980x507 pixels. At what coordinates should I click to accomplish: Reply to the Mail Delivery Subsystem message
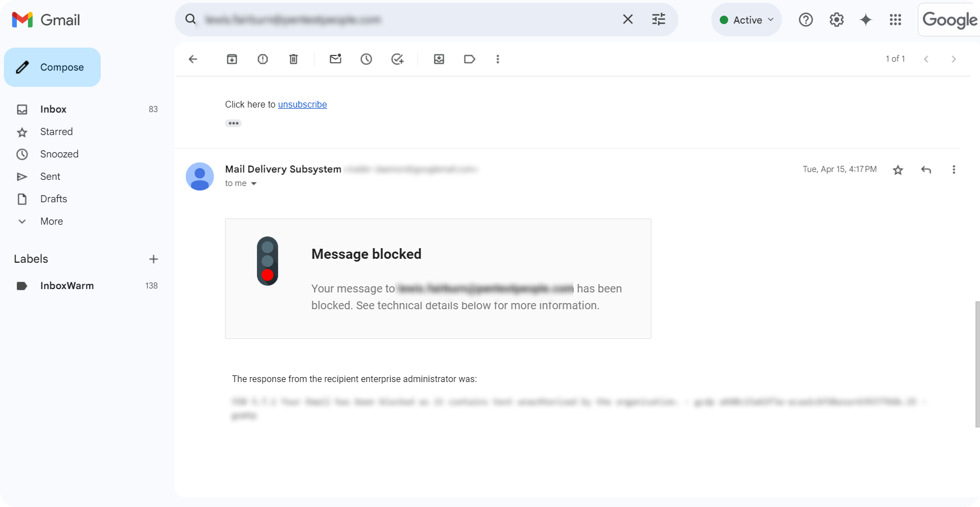point(926,170)
